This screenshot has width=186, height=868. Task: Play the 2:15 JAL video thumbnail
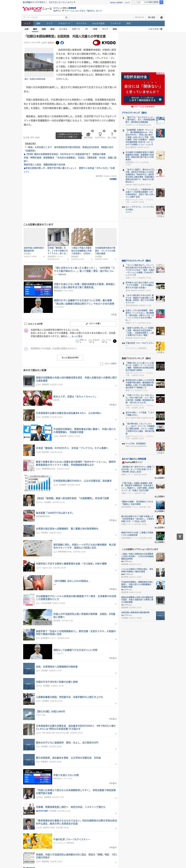[x=160, y=427]
